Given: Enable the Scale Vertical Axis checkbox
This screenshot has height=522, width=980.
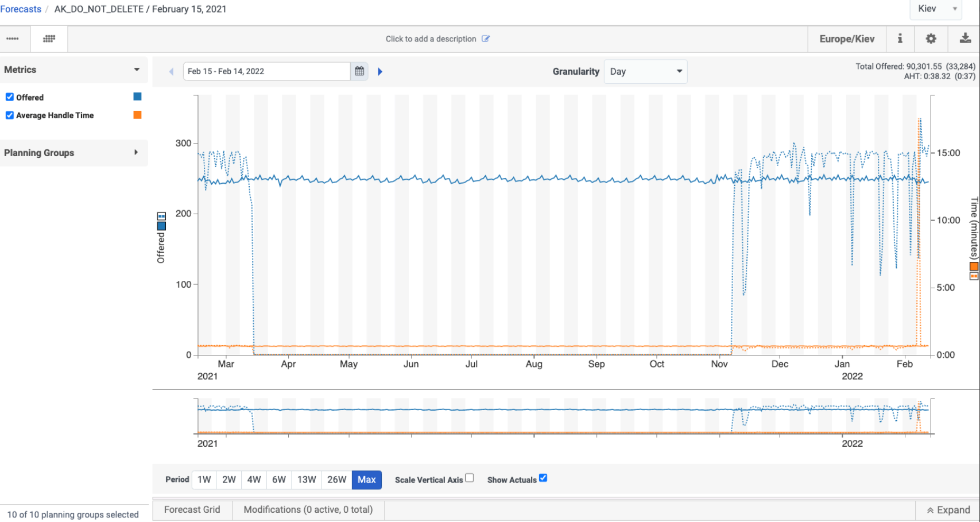Looking at the screenshot, I should [470, 478].
